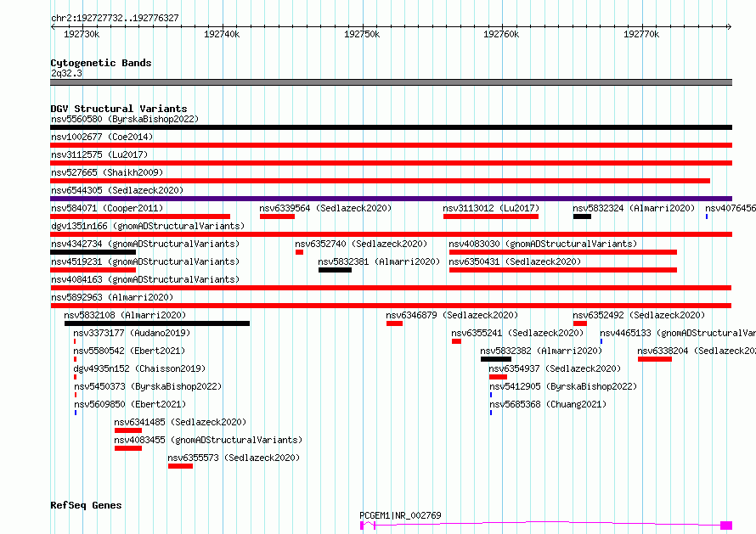Click the black bar under nsv4342734

(93, 252)
